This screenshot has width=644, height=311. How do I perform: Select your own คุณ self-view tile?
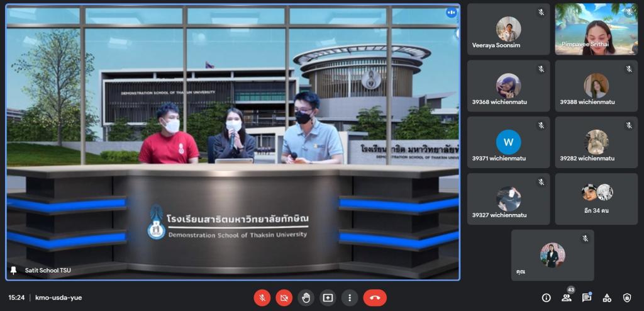(552, 256)
